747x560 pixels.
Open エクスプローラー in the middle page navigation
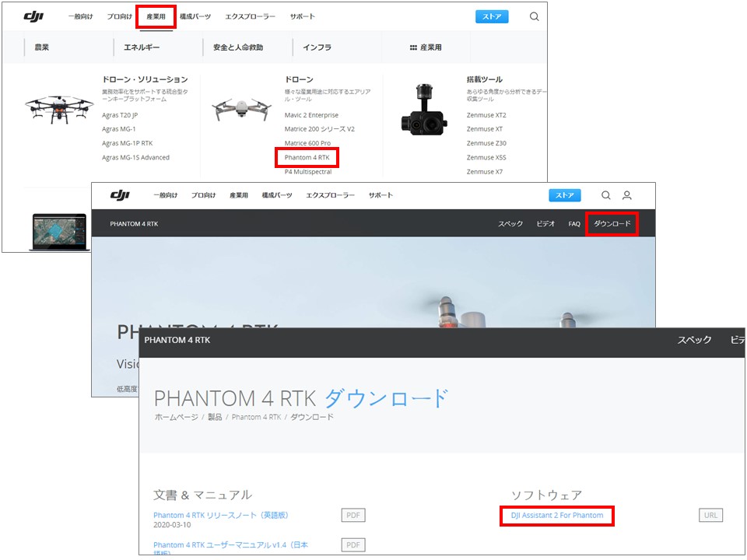coord(330,195)
